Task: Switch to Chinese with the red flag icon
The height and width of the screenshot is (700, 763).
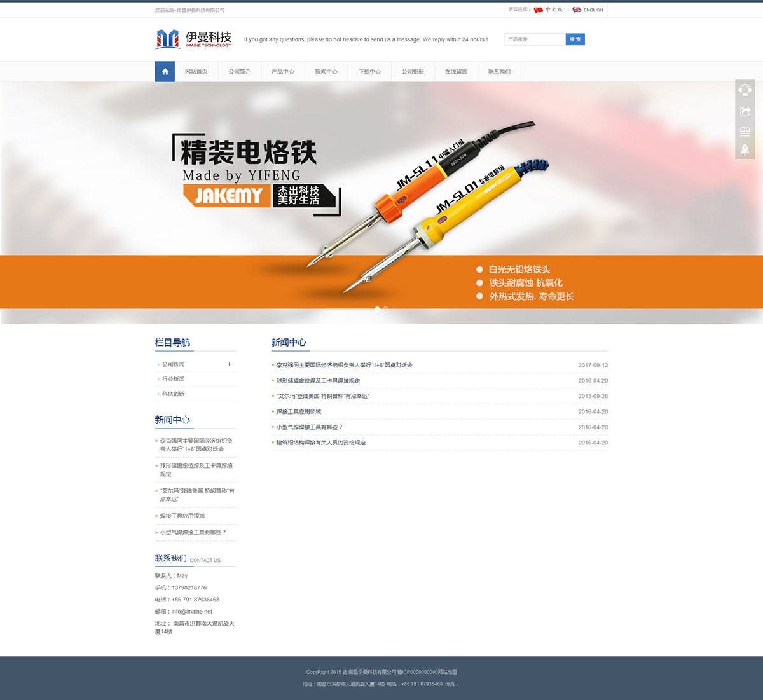Action: click(x=539, y=10)
